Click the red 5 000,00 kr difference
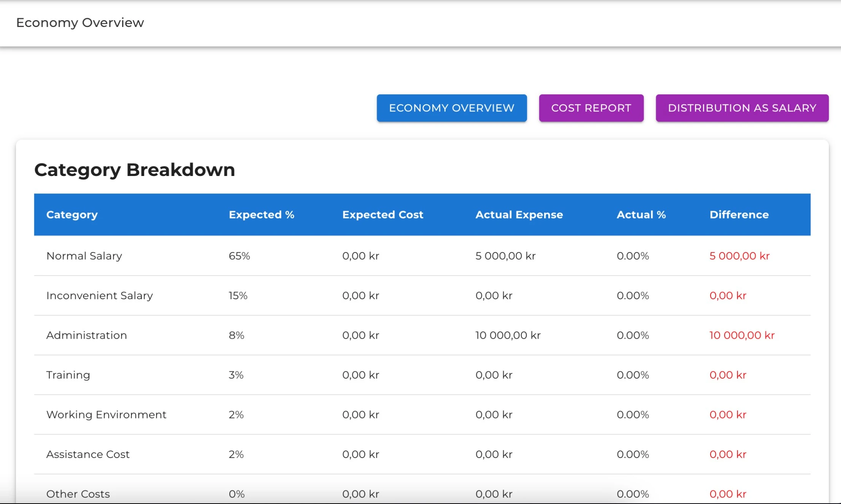841x504 pixels. click(x=739, y=256)
